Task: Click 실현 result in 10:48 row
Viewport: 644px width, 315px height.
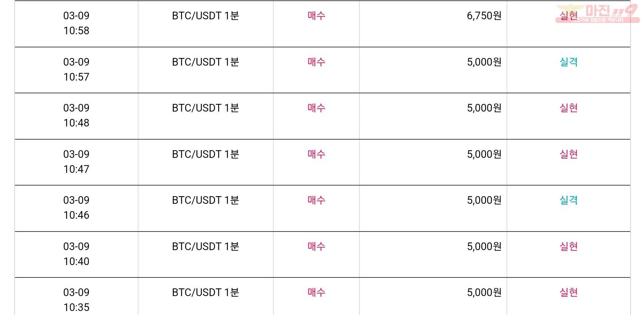Action: tap(569, 108)
